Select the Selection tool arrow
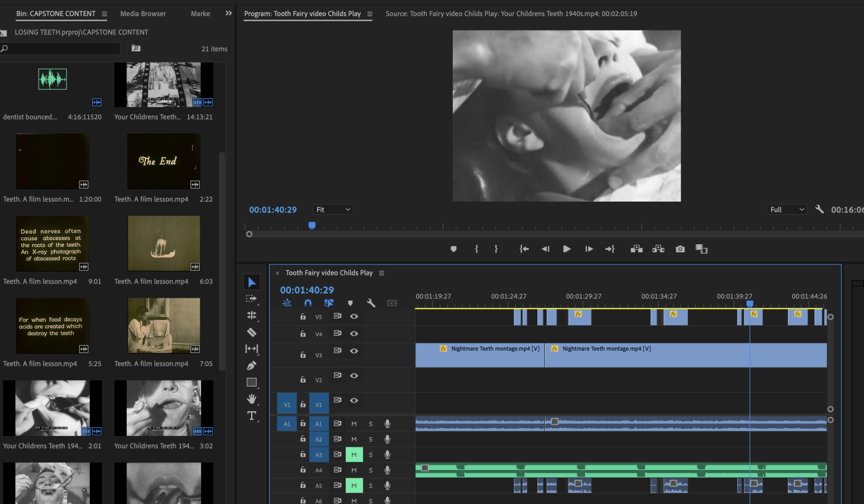This screenshot has height=504, width=864. click(252, 282)
